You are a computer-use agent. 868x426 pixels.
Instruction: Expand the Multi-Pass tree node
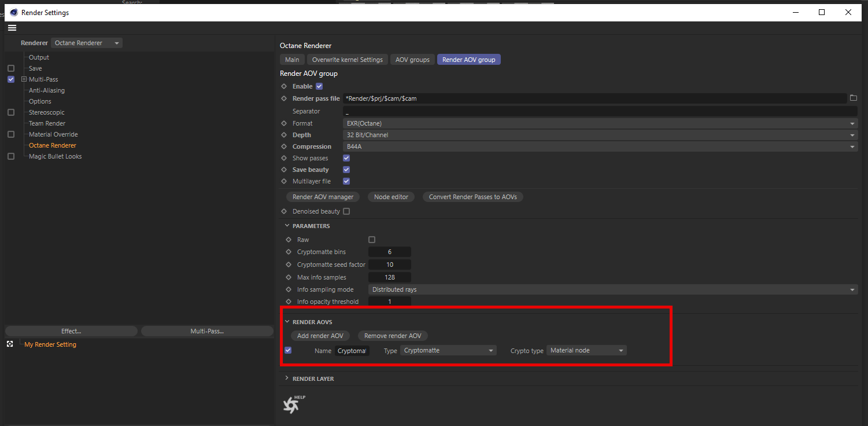point(24,79)
